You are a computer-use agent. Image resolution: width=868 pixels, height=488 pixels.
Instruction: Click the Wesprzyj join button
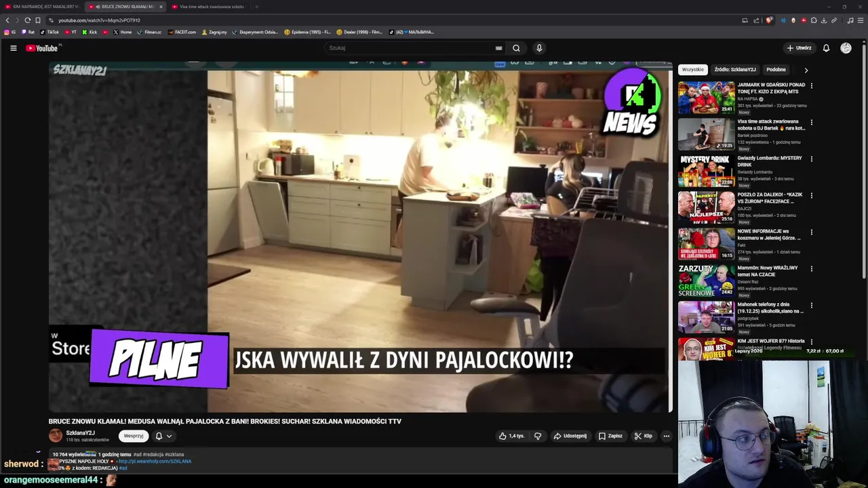(x=134, y=436)
